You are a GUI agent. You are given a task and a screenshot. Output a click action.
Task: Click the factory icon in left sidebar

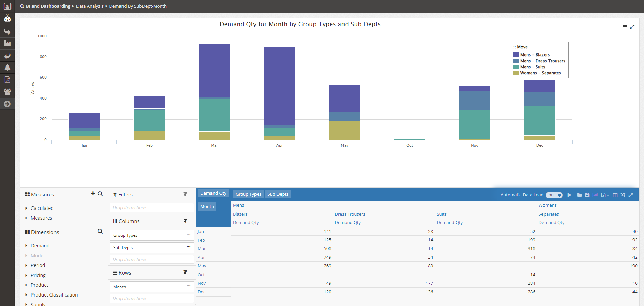tap(7, 43)
